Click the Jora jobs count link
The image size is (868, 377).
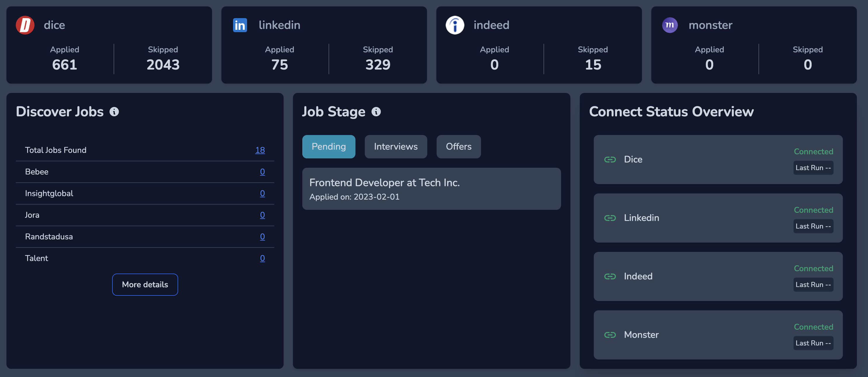coord(262,215)
